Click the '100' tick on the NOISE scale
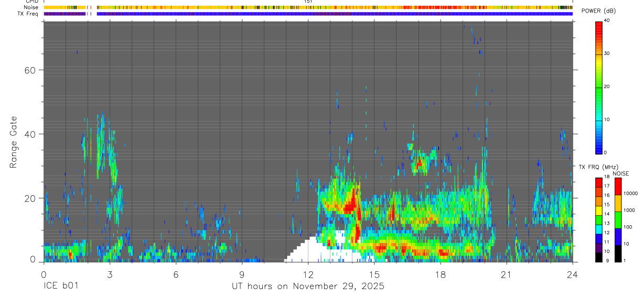The height and width of the screenshot is (297, 644). tap(627, 227)
